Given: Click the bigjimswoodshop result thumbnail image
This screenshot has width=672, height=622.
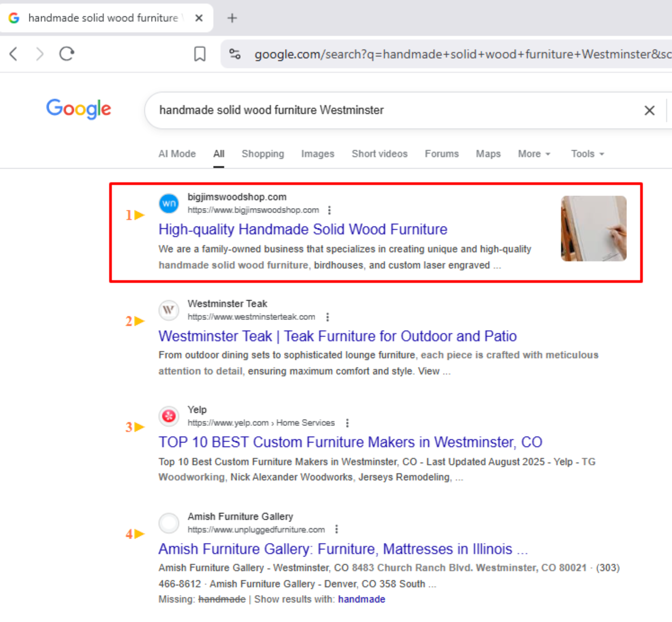Looking at the screenshot, I should (593, 229).
